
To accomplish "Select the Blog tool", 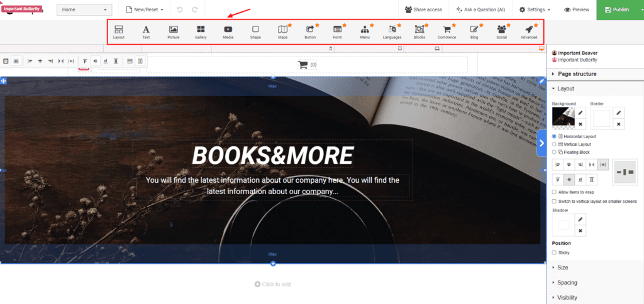I will pyautogui.click(x=474, y=32).
